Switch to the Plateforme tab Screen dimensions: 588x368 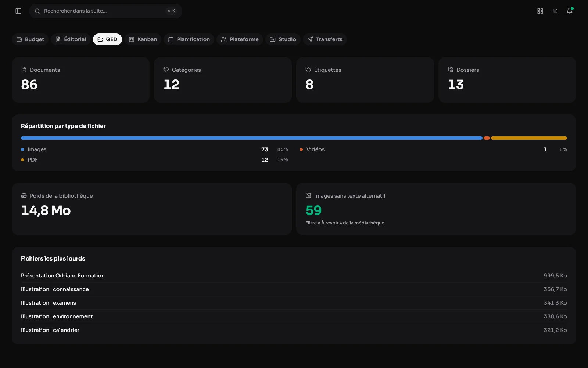click(240, 39)
